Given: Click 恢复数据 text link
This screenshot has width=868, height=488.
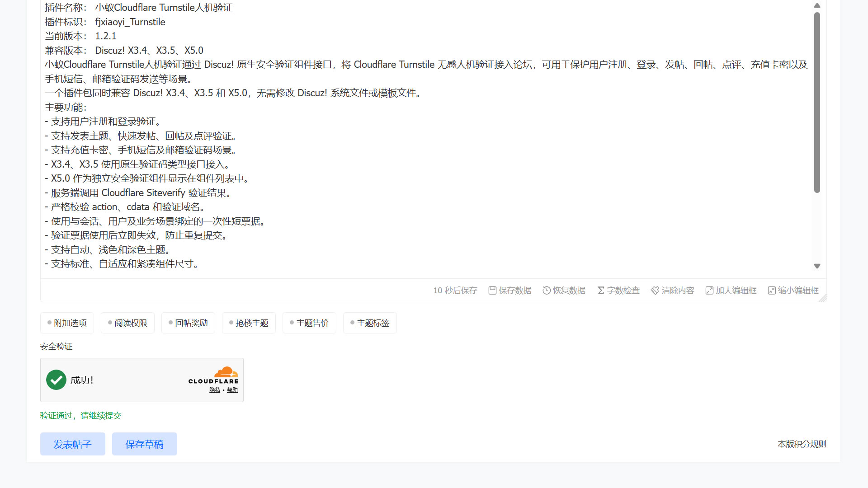Looking at the screenshot, I should [x=569, y=291].
